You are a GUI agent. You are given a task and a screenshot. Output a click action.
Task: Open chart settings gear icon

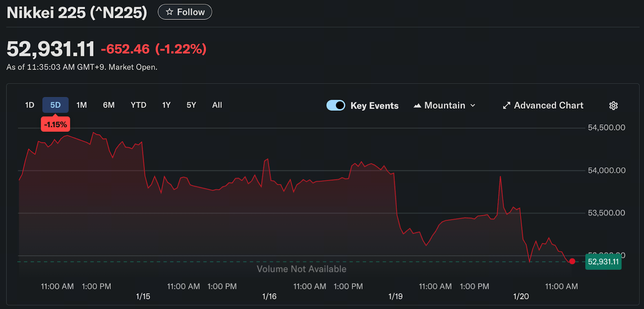(x=613, y=105)
